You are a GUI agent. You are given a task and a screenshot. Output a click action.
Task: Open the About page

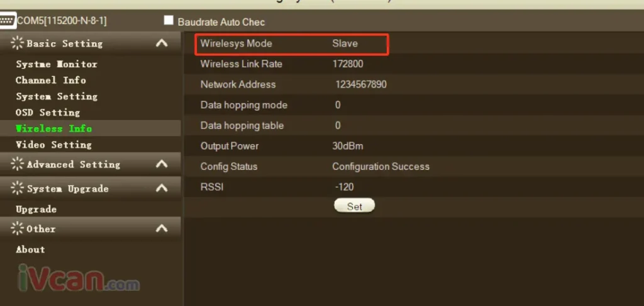[x=30, y=249]
